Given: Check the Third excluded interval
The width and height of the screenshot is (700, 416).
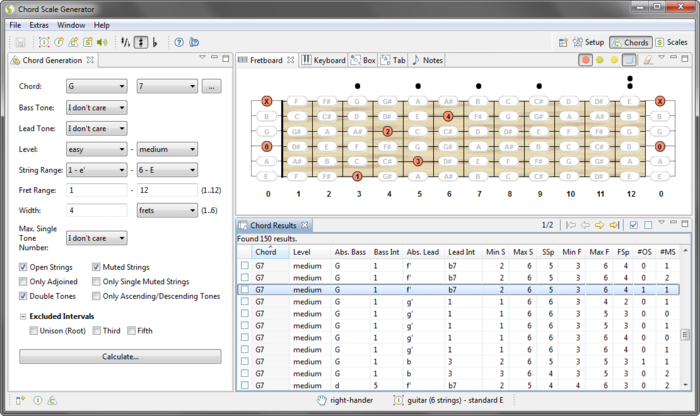Looking at the screenshot, I should (96, 330).
